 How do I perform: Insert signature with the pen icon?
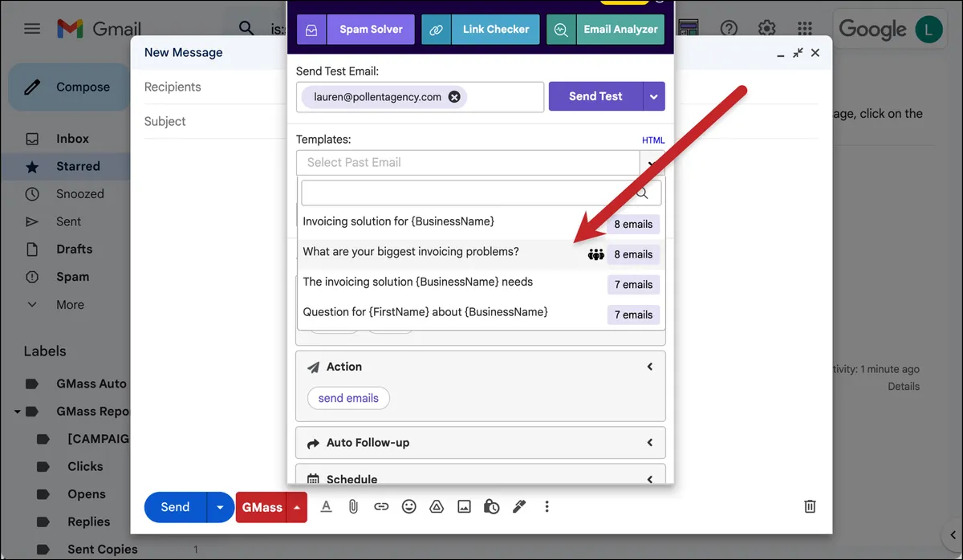click(519, 506)
